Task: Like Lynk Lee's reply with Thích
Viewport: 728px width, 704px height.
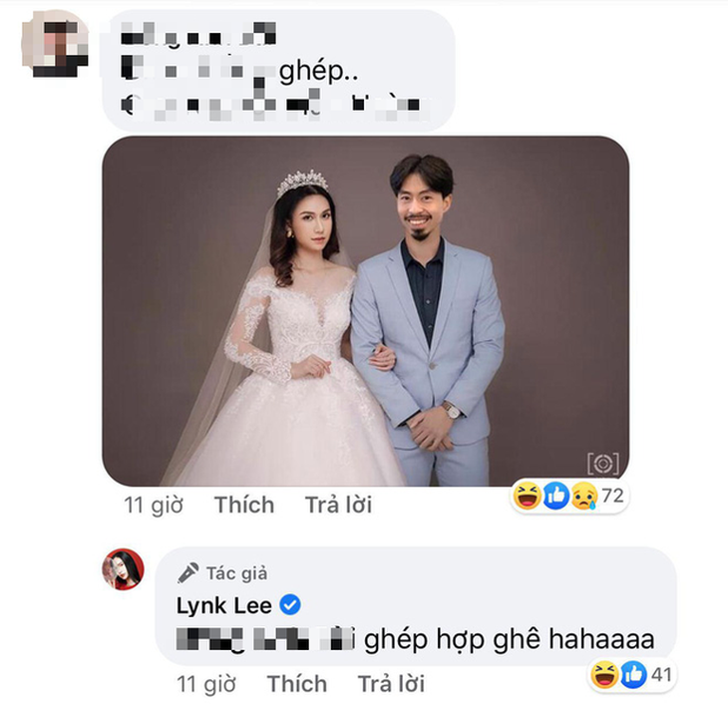Action: (296, 684)
